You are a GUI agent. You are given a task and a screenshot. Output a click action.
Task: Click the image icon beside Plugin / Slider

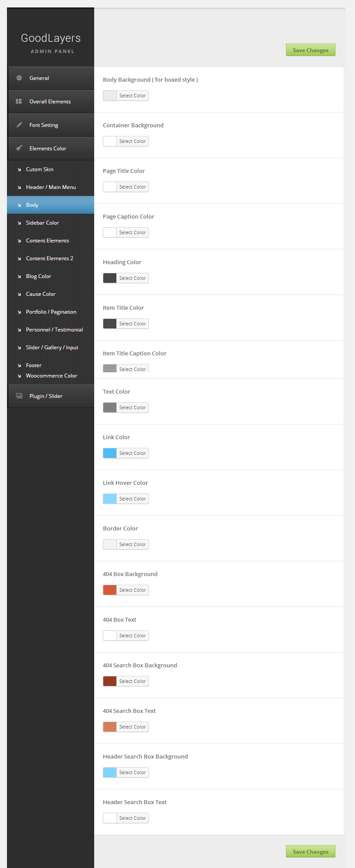[19, 396]
